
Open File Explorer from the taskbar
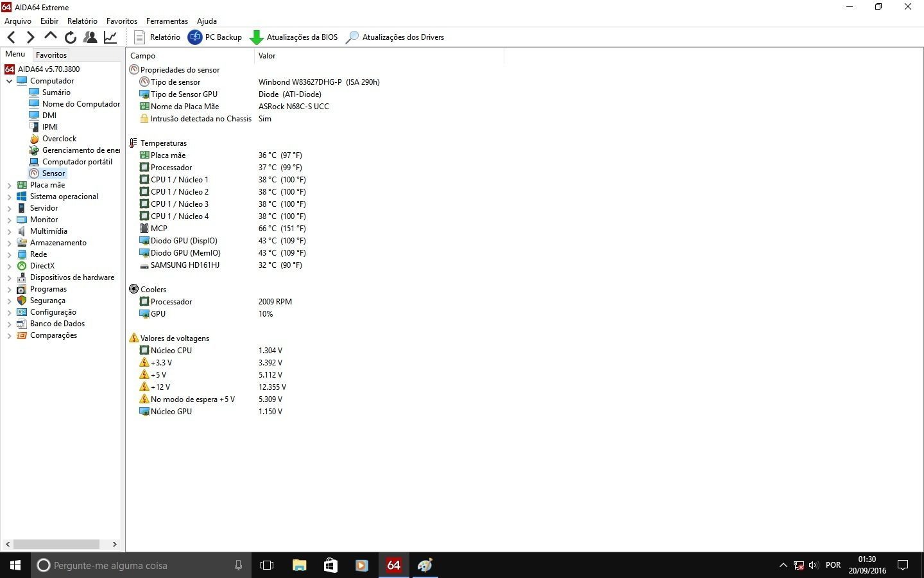[x=299, y=565]
